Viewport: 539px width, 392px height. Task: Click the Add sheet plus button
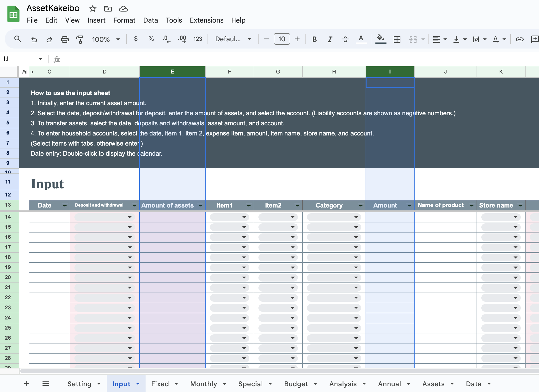tap(27, 384)
